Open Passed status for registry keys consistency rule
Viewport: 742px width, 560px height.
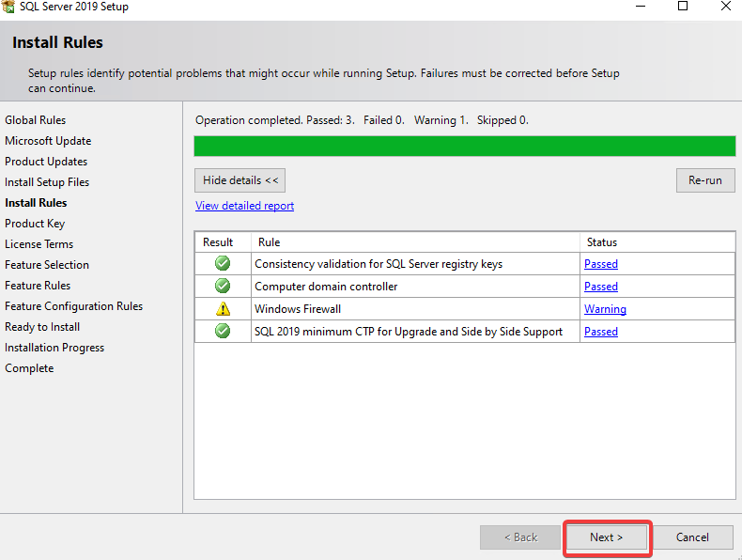click(601, 264)
